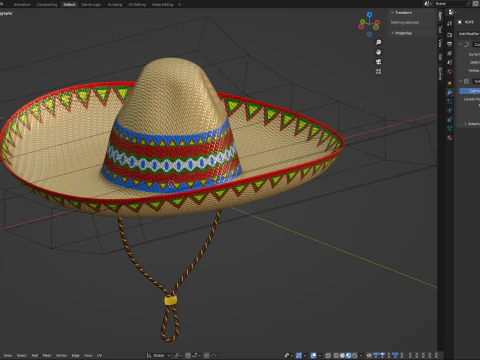Switch to the UV Editing workspace tab
480x360 pixels.
click(x=137, y=5)
